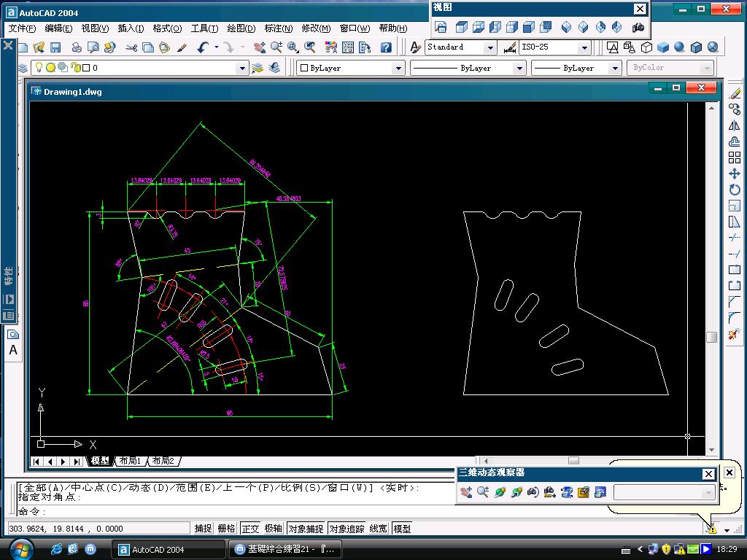Click the Match Properties brush icon
The image size is (747, 560).
pyautogui.click(x=182, y=47)
